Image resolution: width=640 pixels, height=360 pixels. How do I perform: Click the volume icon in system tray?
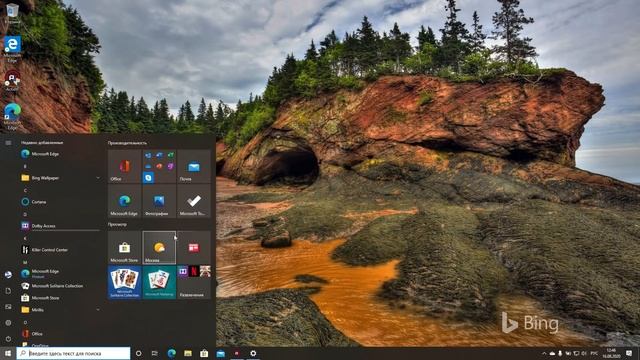pyautogui.click(x=584, y=353)
